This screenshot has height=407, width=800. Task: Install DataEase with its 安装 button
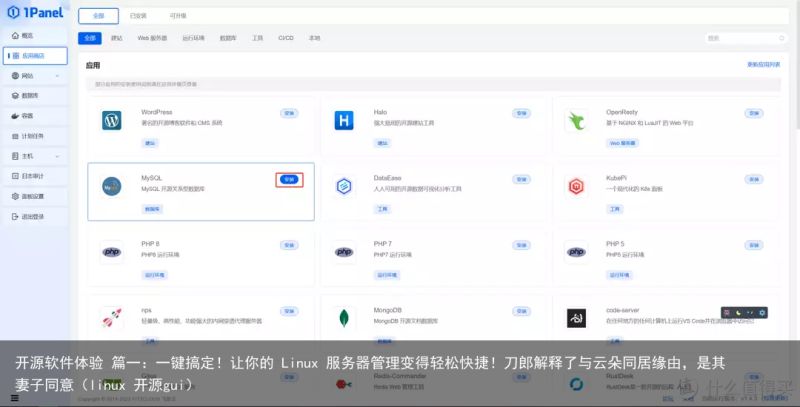click(521, 180)
